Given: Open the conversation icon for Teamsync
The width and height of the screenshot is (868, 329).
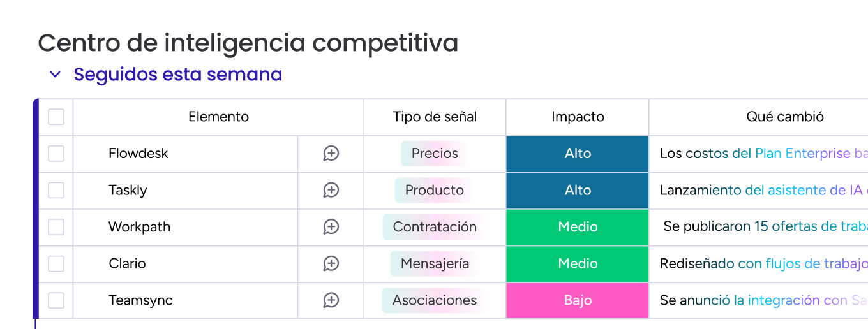Looking at the screenshot, I should [331, 300].
